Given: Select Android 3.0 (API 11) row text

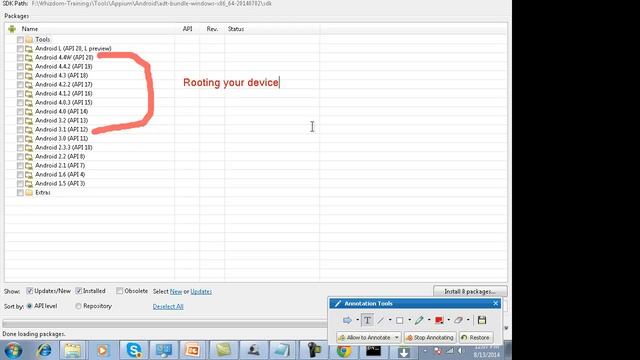Looking at the screenshot, I should (x=62, y=138).
